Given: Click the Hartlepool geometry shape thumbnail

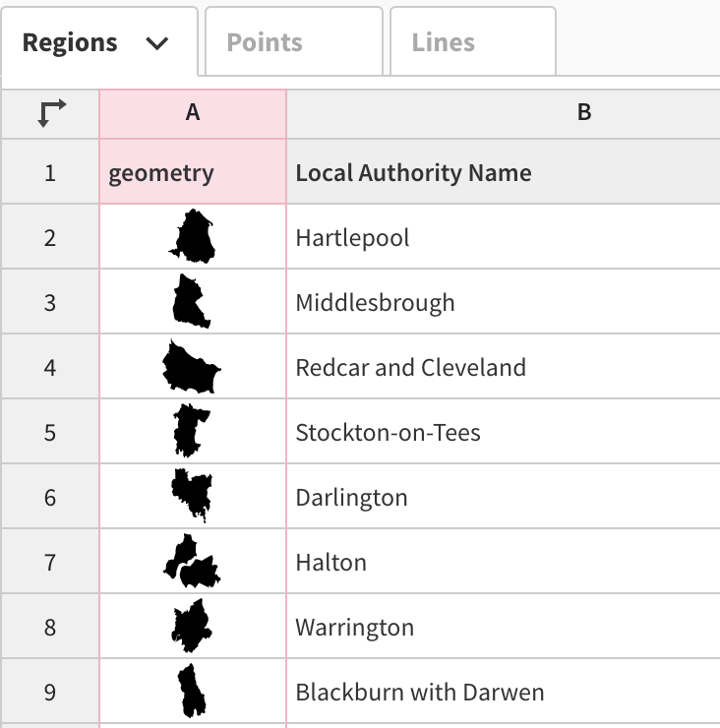Looking at the screenshot, I should point(193,237).
